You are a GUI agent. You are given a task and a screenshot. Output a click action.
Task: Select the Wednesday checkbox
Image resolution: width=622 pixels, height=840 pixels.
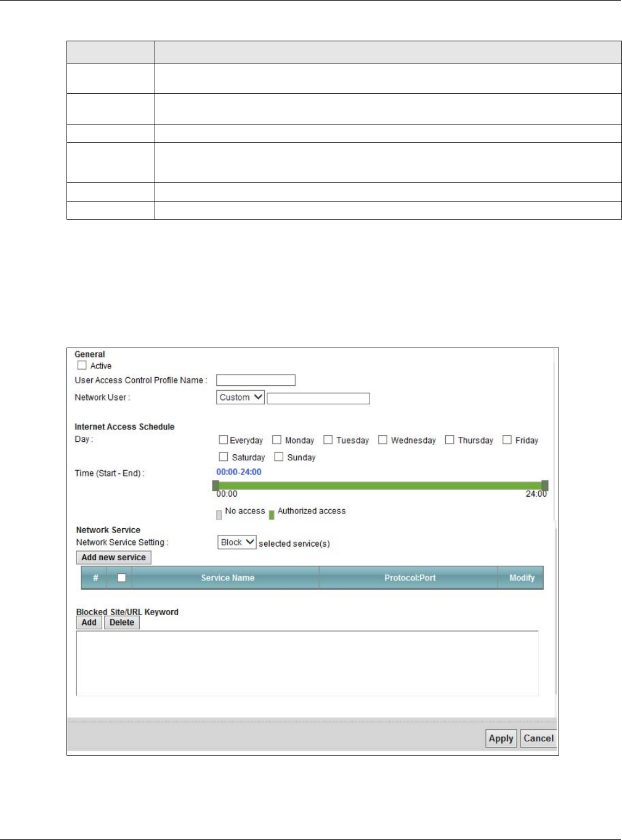click(x=382, y=440)
